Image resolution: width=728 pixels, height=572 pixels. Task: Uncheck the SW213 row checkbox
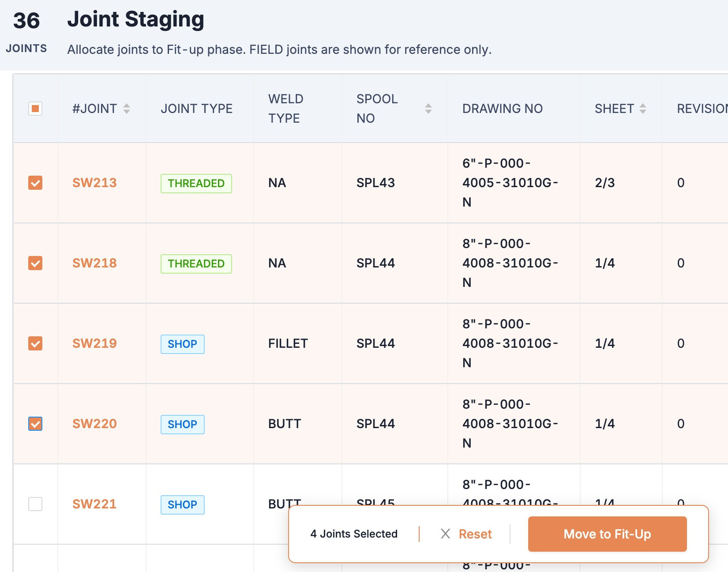point(35,183)
